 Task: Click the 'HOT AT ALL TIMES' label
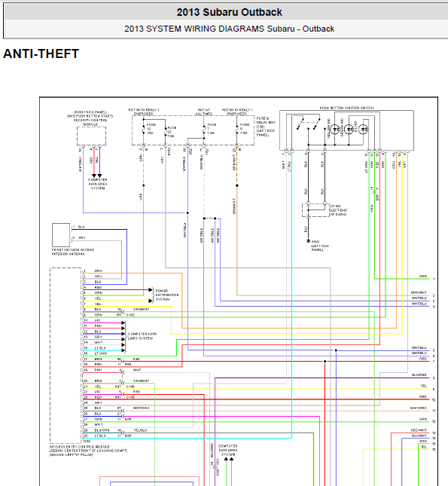click(204, 112)
